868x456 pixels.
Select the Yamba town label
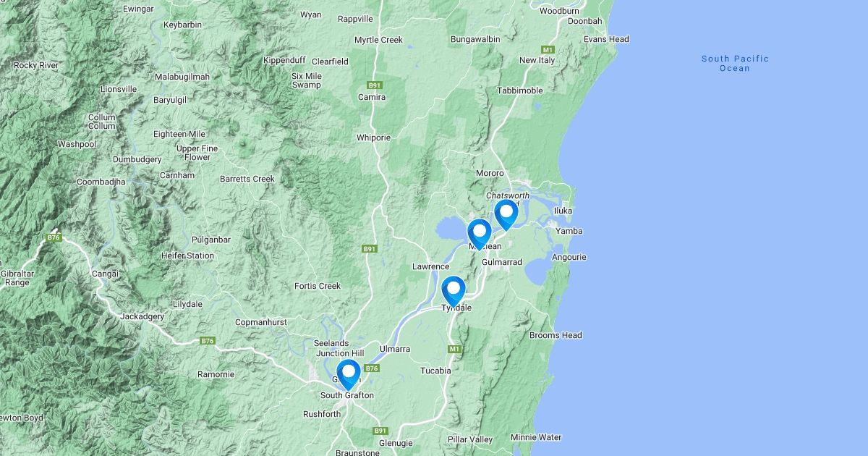(569, 231)
